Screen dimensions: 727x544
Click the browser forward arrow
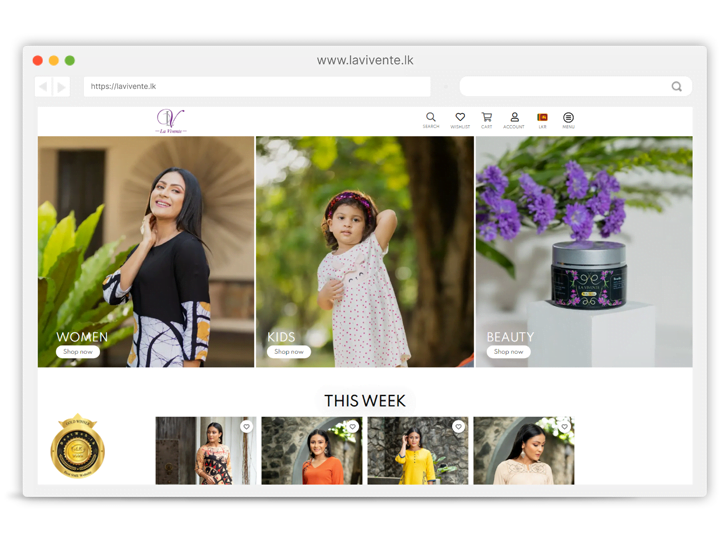tap(62, 87)
